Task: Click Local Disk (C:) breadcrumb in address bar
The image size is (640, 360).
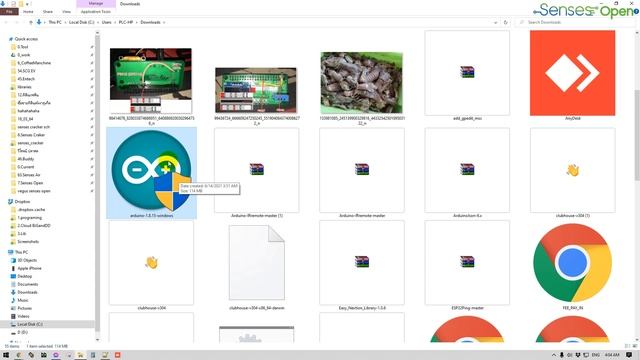Action: (81, 22)
